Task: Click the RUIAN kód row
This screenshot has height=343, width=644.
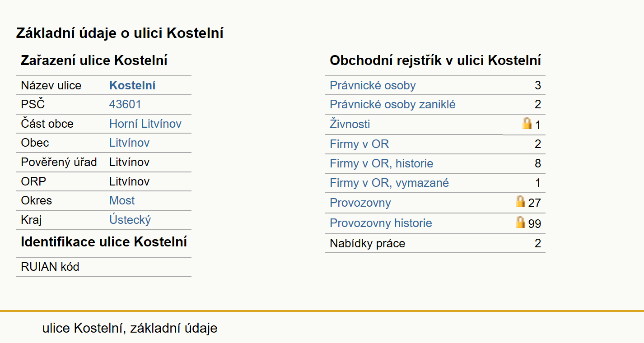Action: tap(104, 267)
